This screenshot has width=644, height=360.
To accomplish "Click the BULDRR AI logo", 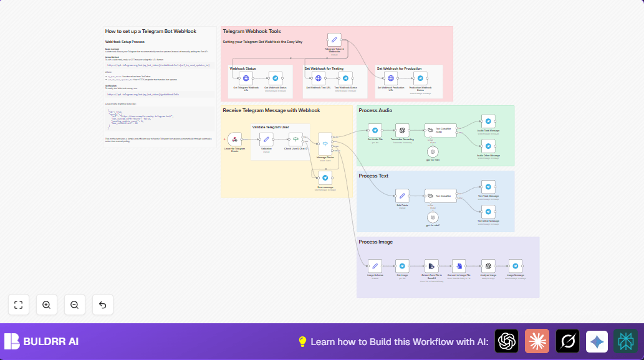I will (42, 341).
